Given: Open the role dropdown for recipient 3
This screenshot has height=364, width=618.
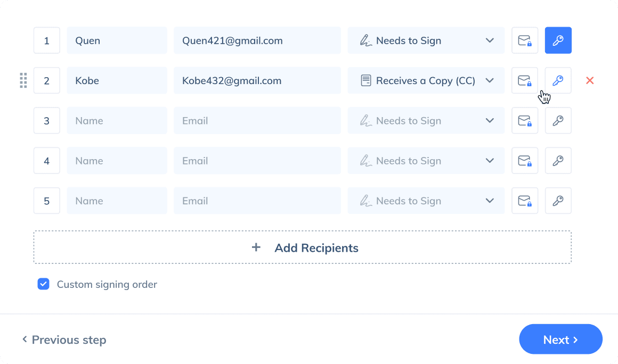Looking at the screenshot, I should [426, 121].
